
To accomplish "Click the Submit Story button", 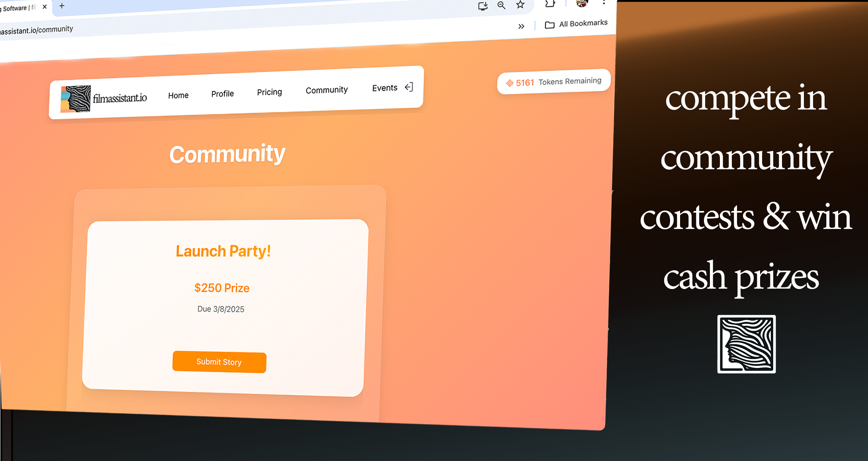I will pos(219,362).
